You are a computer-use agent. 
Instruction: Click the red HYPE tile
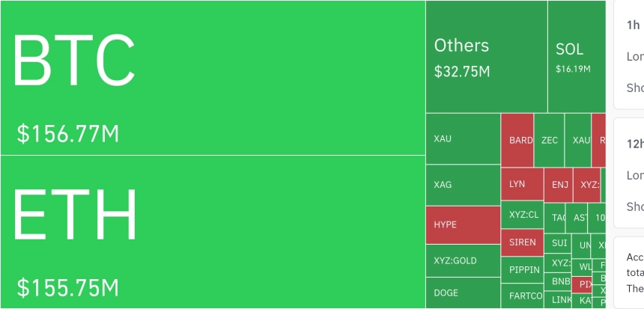(463, 224)
